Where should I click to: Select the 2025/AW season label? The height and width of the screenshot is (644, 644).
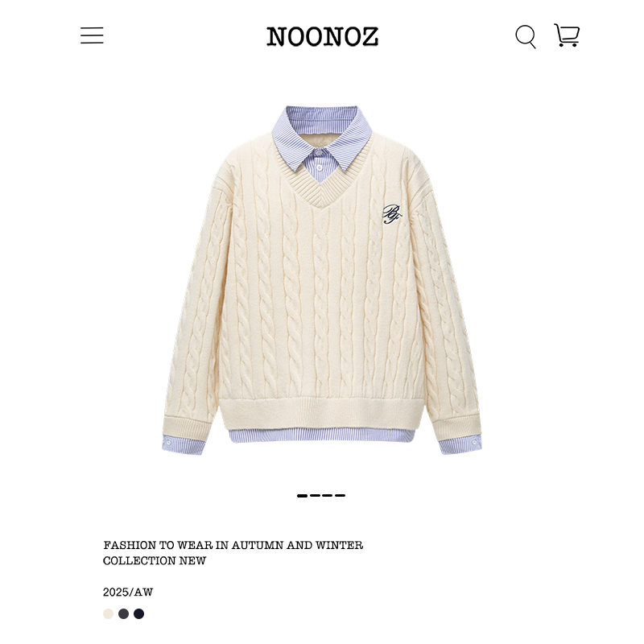pyautogui.click(x=128, y=592)
